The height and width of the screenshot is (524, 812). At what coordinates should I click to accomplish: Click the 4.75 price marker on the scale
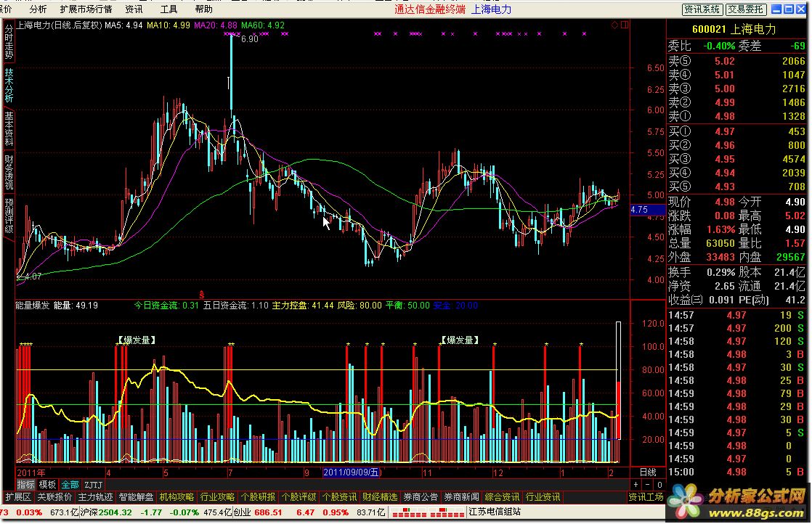click(x=647, y=210)
